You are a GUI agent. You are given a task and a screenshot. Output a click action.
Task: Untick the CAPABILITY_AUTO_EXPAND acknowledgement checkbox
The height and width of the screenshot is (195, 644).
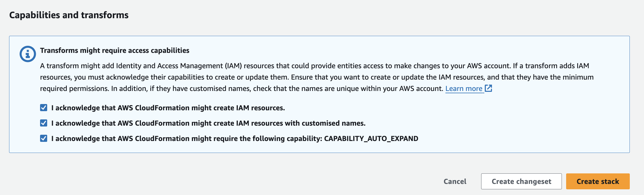(44, 138)
